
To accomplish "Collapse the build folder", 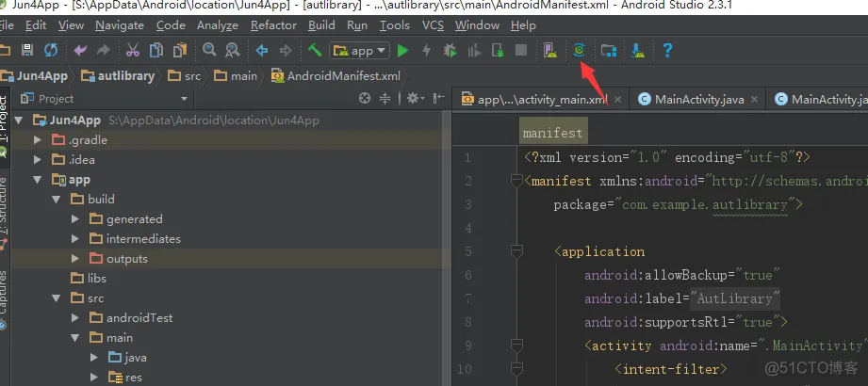I will click(56, 199).
